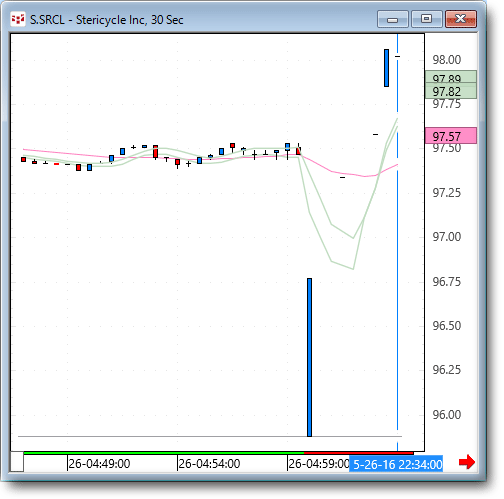Click the 96.00 price scale label

(x=447, y=414)
